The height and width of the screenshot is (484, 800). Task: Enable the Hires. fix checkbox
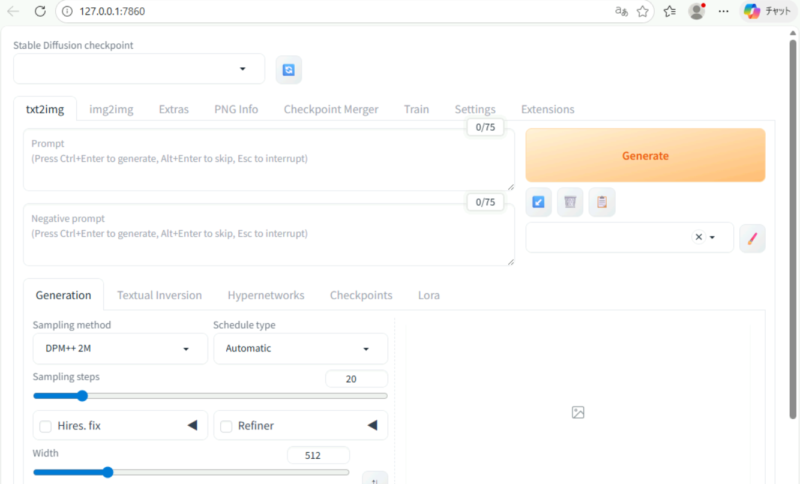point(46,426)
